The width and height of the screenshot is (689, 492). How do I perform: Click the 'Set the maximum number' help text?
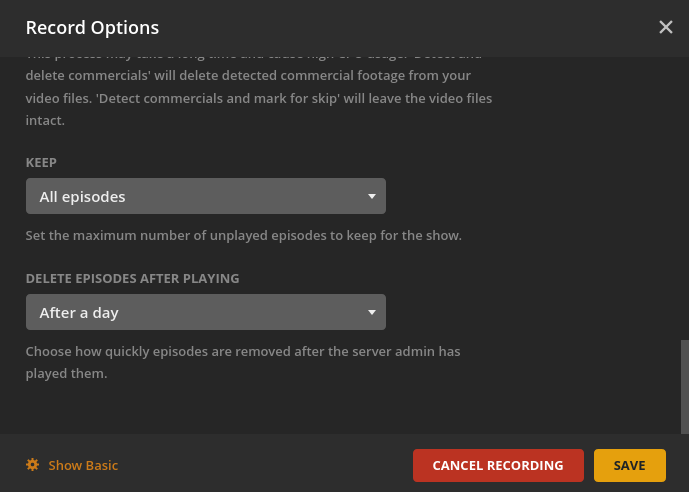[x=243, y=236]
